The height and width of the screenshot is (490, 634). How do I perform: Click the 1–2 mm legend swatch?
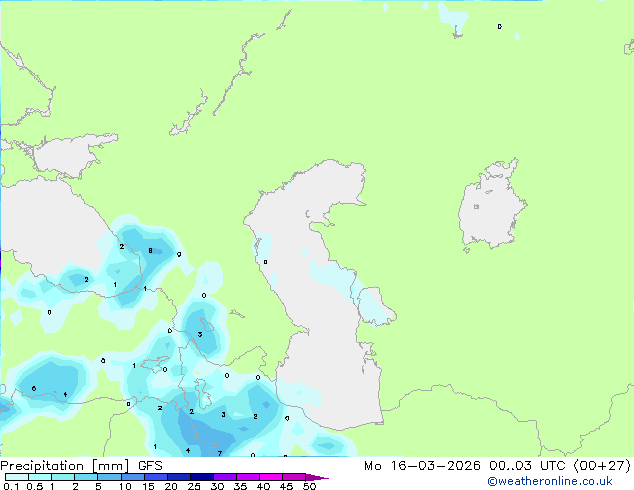(63, 477)
